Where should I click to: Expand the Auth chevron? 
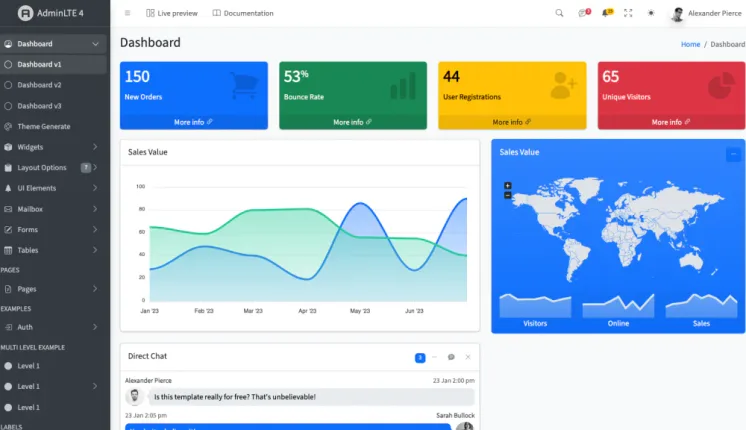click(95, 327)
